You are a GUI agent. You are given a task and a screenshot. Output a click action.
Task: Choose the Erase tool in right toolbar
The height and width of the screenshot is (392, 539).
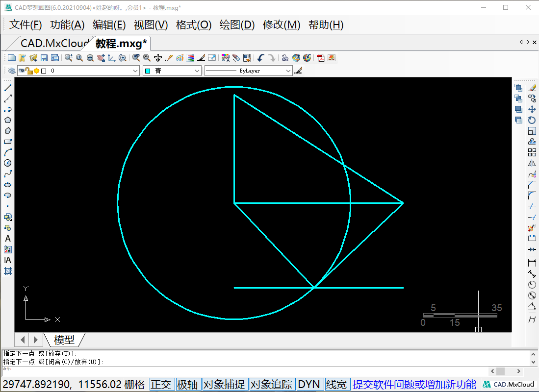pos(532,88)
